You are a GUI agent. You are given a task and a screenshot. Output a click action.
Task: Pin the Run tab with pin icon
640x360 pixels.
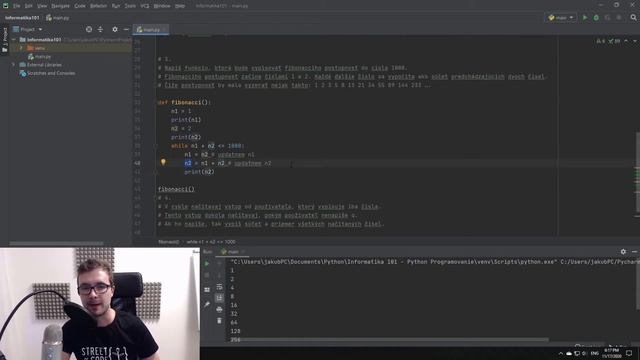coord(207,304)
